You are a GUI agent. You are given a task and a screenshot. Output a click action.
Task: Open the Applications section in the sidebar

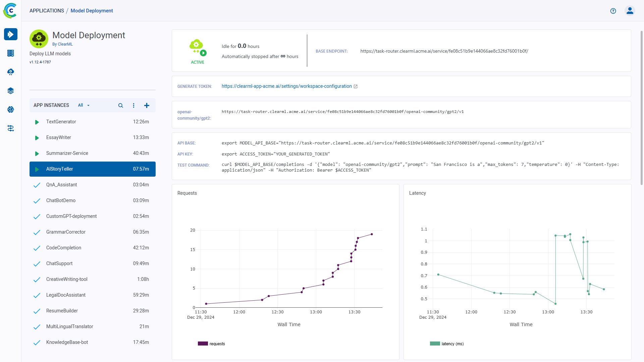pos(10,34)
